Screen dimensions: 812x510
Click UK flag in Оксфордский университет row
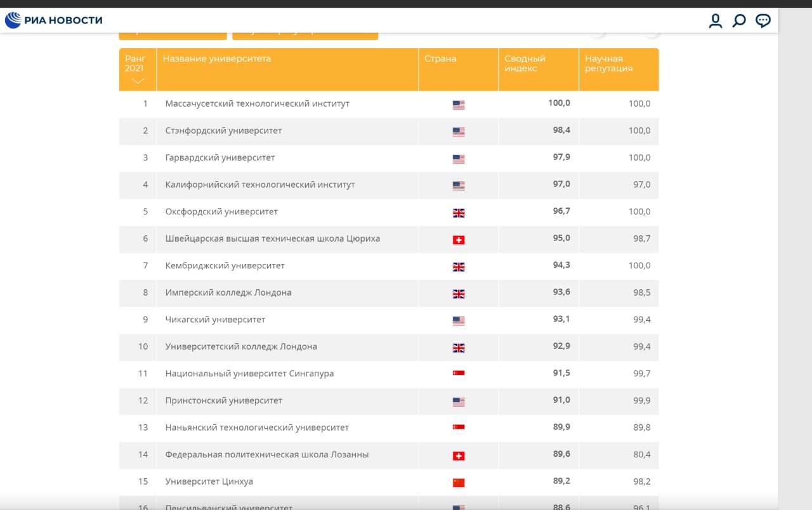(x=459, y=213)
